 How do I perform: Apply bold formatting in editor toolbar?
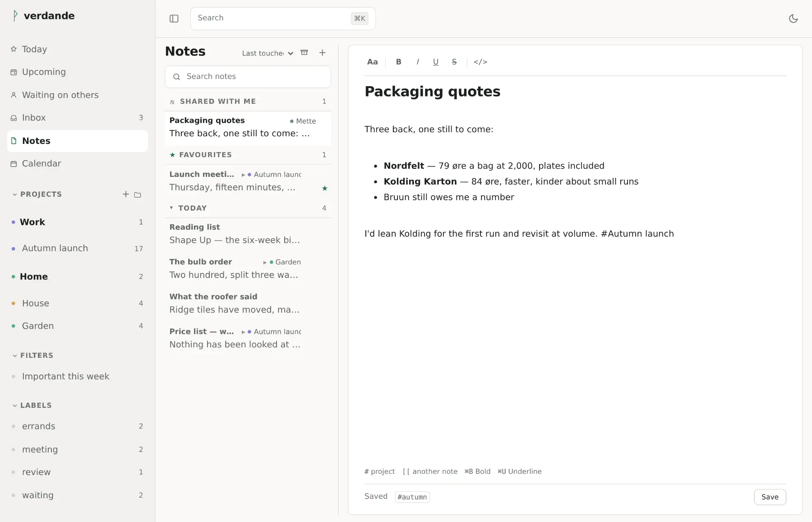pyautogui.click(x=399, y=62)
